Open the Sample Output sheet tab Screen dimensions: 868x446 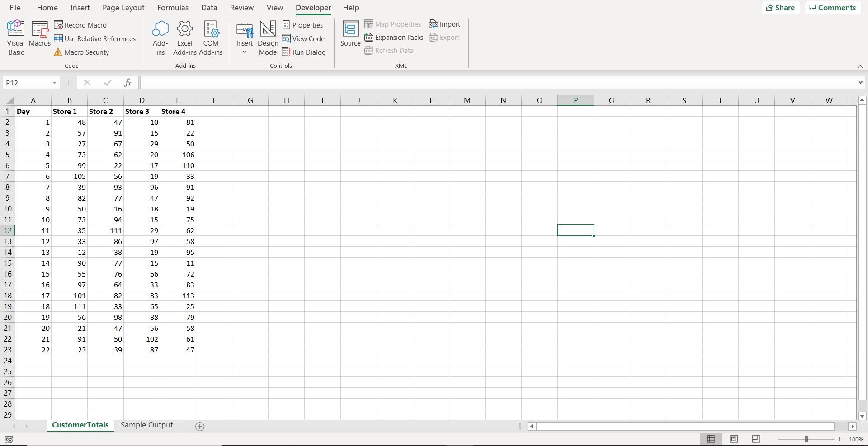(x=146, y=425)
